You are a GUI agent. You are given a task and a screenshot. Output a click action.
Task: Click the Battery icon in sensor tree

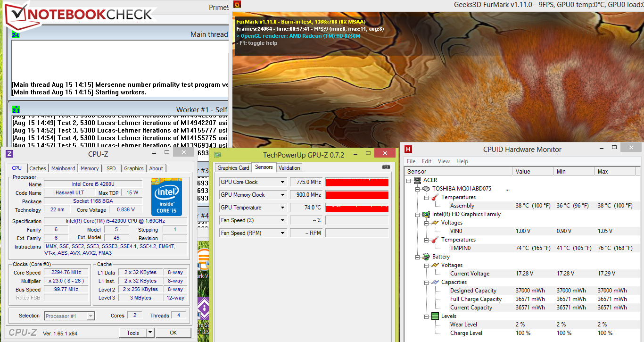426,257
